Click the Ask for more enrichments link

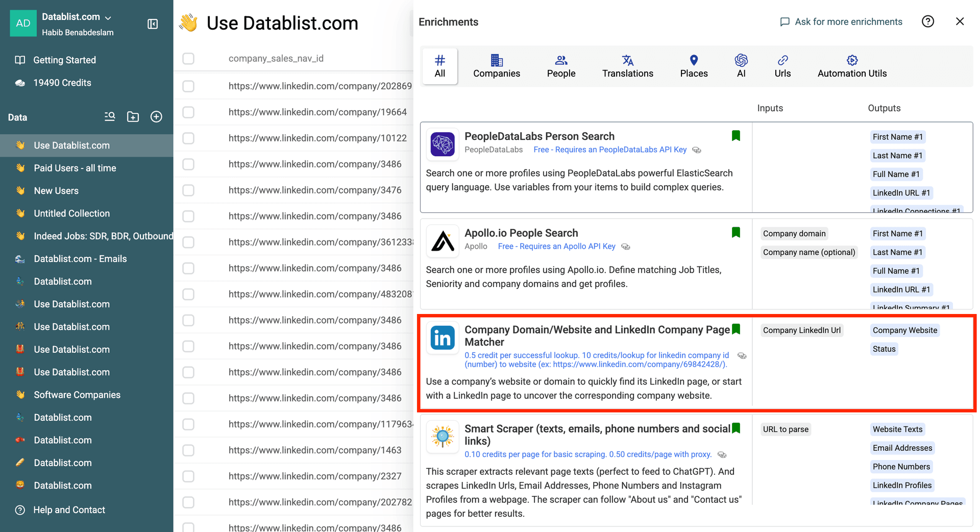pyautogui.click(x=848, y=21)
